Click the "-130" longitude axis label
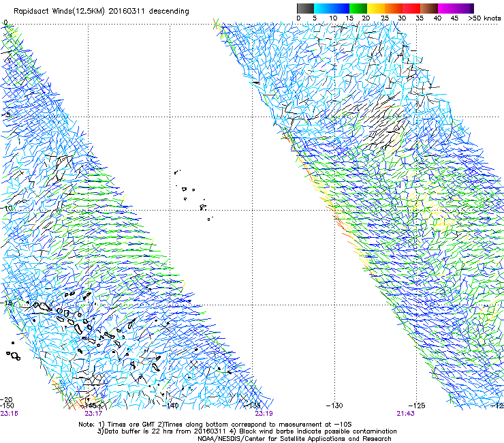This screenshot has height=443, width=504. [334, 406]
